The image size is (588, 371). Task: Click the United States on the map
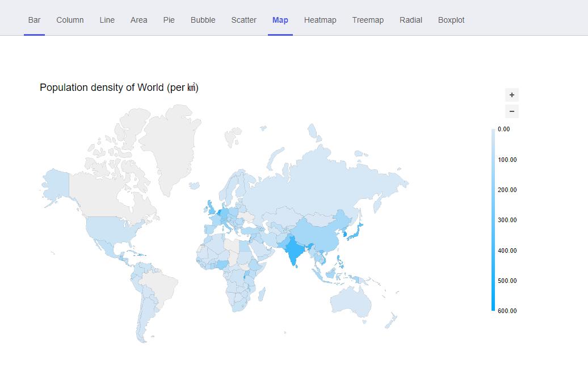click(114, 228)
